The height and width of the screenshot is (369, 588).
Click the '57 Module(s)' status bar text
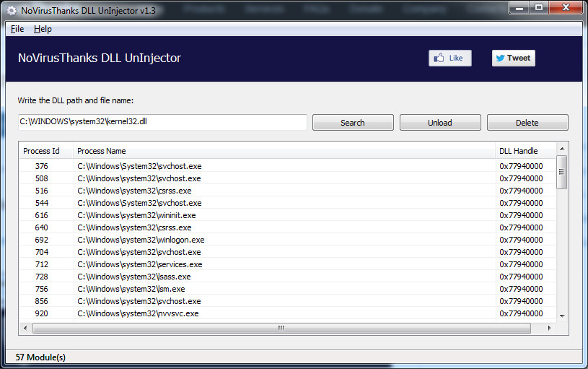tap(40, 357)
